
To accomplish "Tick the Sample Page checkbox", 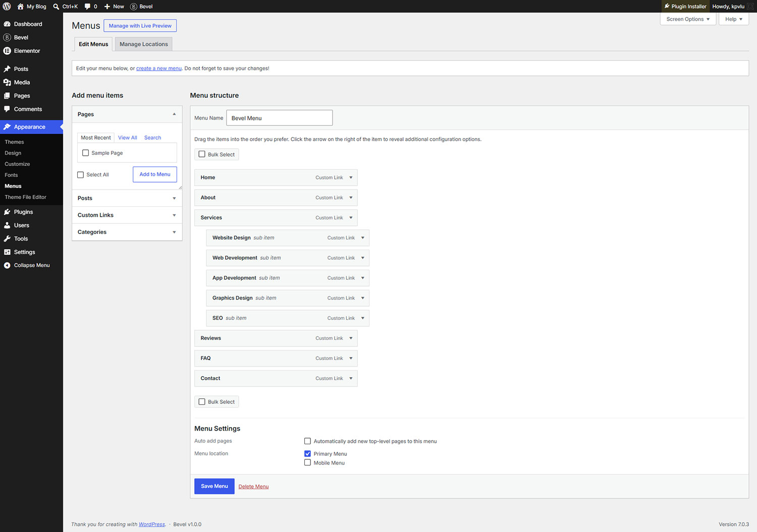I will point(85,153).
